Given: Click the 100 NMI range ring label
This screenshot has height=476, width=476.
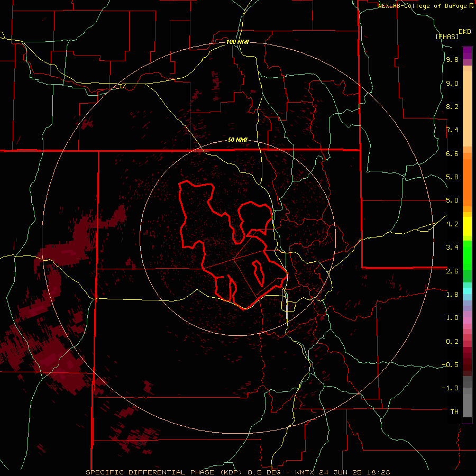Looking at the screenshot, I should pyautogui.click(x=237, y=42).
